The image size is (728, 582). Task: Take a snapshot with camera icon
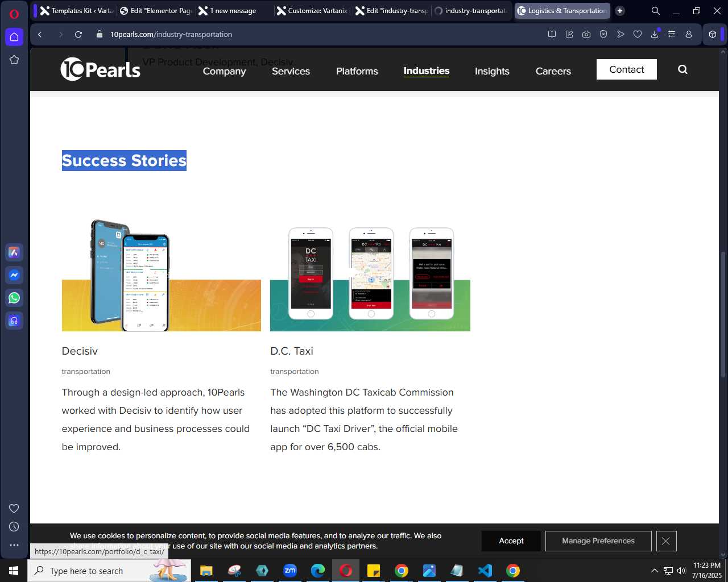[586, 34]
